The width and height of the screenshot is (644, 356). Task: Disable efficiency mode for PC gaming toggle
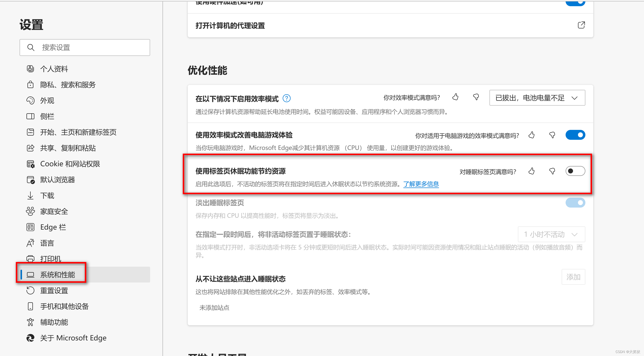pyautogui.click(x=575, y=135)
